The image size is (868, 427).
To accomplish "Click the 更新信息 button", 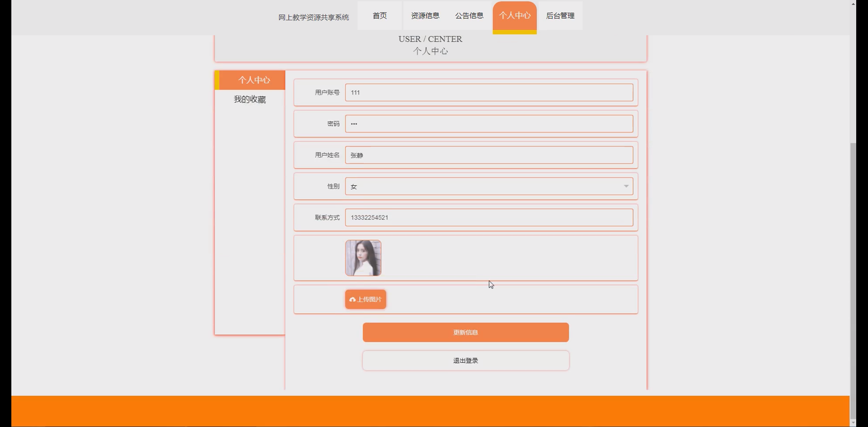I will point(465,332).
